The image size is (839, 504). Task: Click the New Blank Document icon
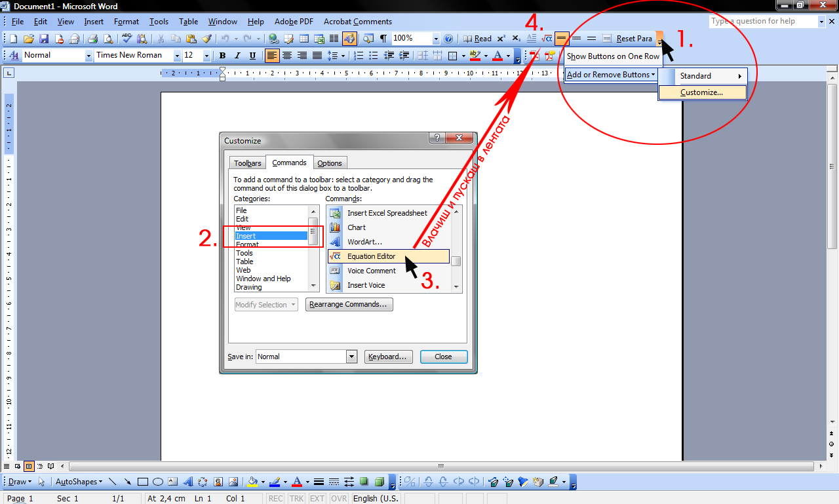[13, 39]
